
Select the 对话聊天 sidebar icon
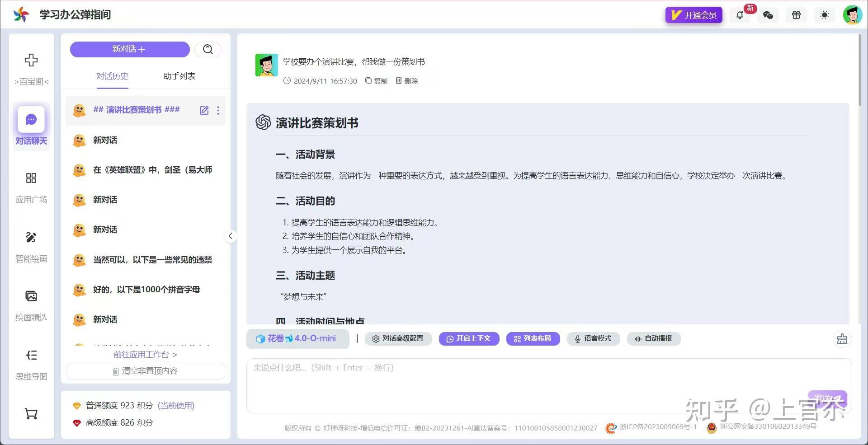(31, 119)
